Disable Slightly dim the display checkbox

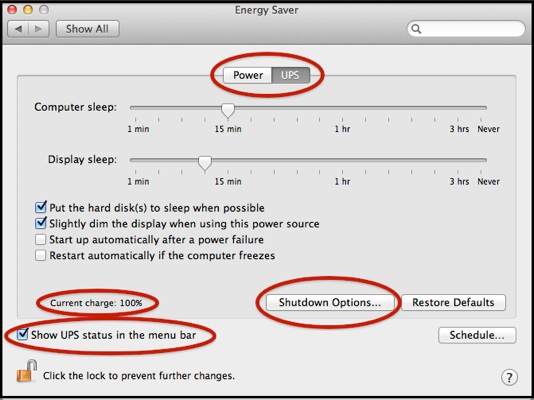coord(41,223)
